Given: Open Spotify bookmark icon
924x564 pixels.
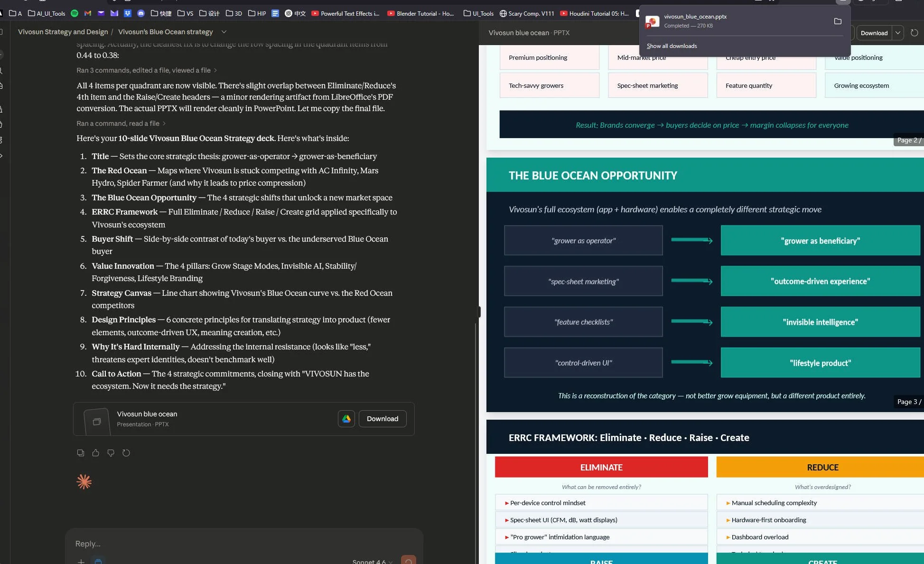Looking at the screenshot, I should (x=75, y=13).
